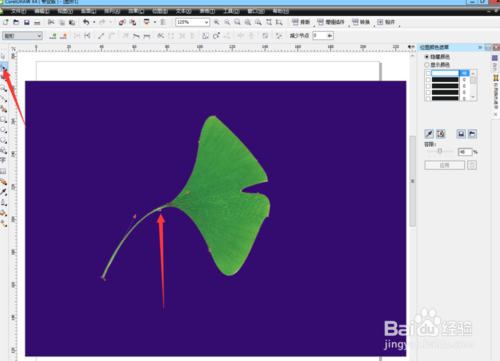Viewport: 500px width, 361px height.
Task: Check the third color row checkbox
Action: tap(428, 86)
